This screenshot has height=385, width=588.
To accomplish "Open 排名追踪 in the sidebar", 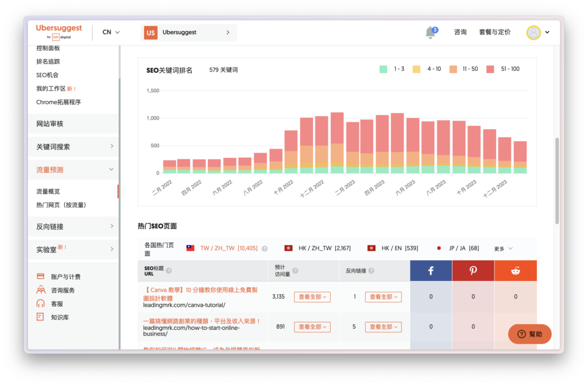I will coord(48,61).
